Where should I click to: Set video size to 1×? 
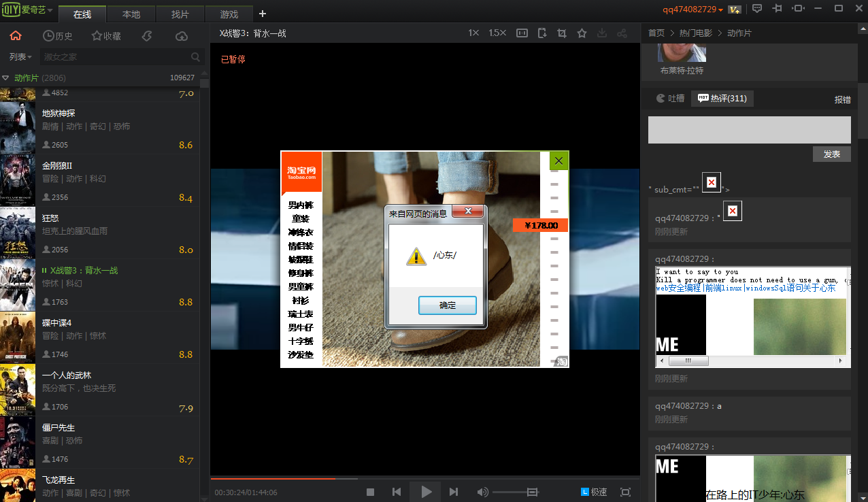(x=473, y=33)
